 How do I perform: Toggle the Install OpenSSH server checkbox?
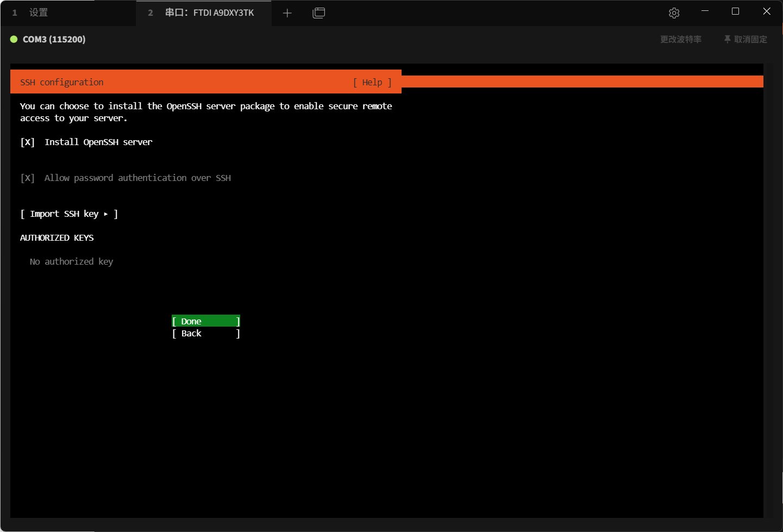pos(28,142)
